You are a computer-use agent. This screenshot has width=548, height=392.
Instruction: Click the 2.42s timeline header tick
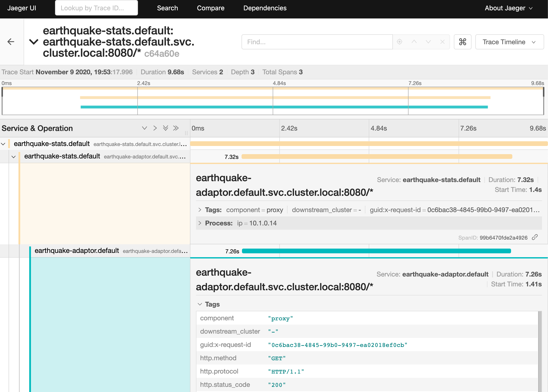[289, 128]
